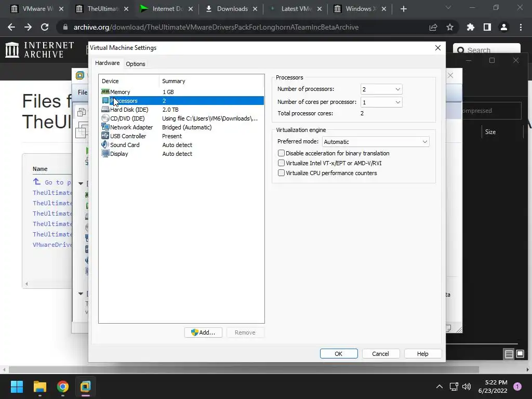Viewport: 532px width, 399px height.
Task: Select the 2.0 TB hard disk summary
Action: click(170, 109)
